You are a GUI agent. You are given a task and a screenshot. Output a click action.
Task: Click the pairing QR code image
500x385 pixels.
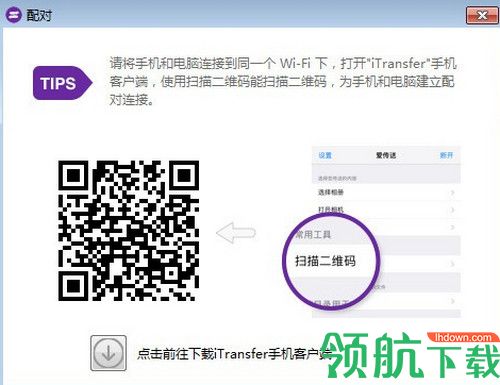[129, 231]
